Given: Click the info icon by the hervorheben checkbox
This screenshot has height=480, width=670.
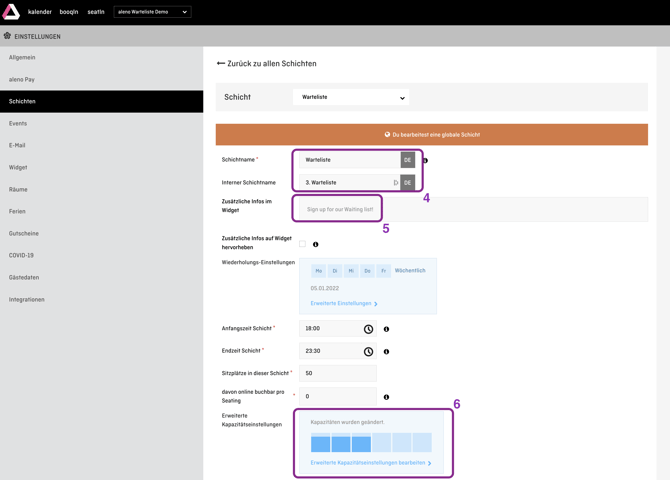Looking at the screenshot, I should (x=315, y=244).
